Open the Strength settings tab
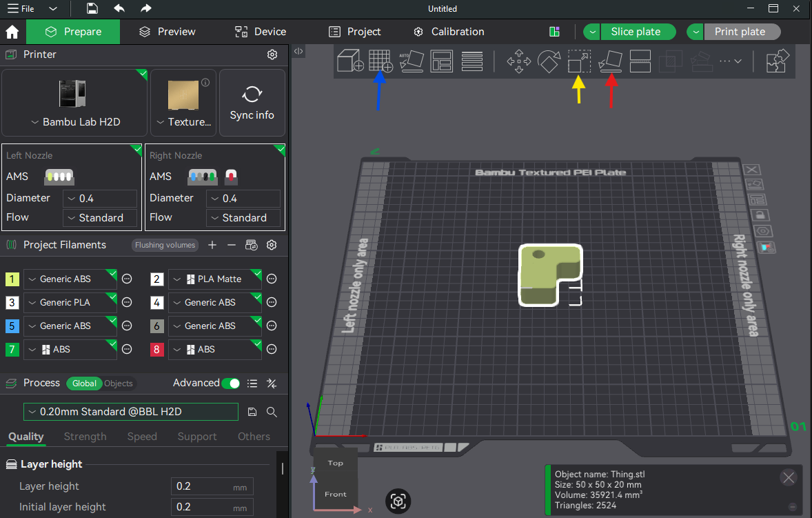Screen dimensions: 812x518 pos(85,436)
